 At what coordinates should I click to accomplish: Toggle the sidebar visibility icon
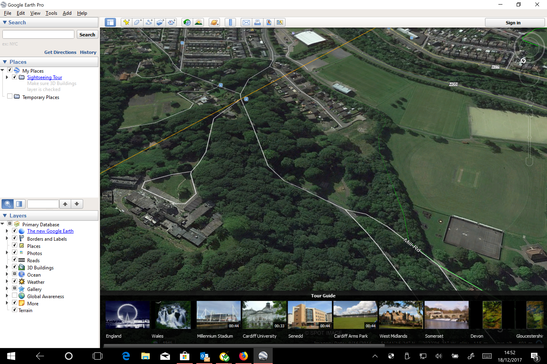pos(110,22)
